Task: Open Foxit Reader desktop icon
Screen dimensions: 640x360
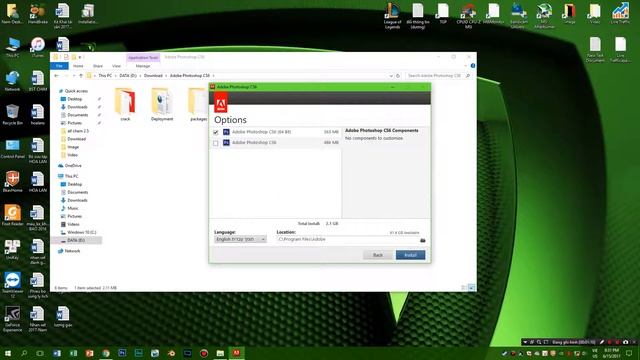Action: pyautogui.click(x=13, y=216)
